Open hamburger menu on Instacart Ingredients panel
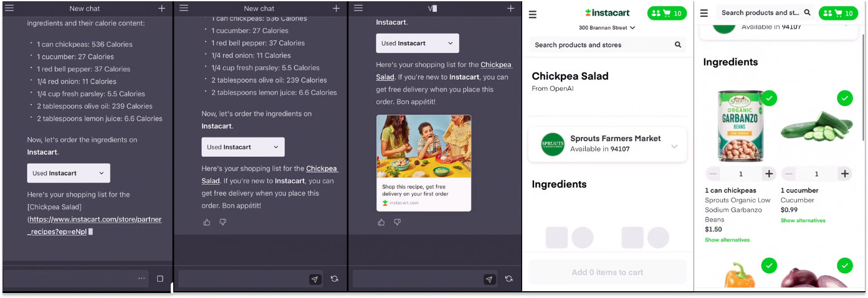This screenshot has height=298, width=868. (704, 12)
